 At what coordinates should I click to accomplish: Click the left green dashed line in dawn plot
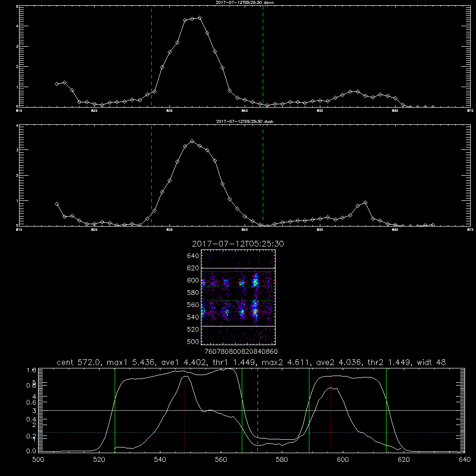pos(151,57)
